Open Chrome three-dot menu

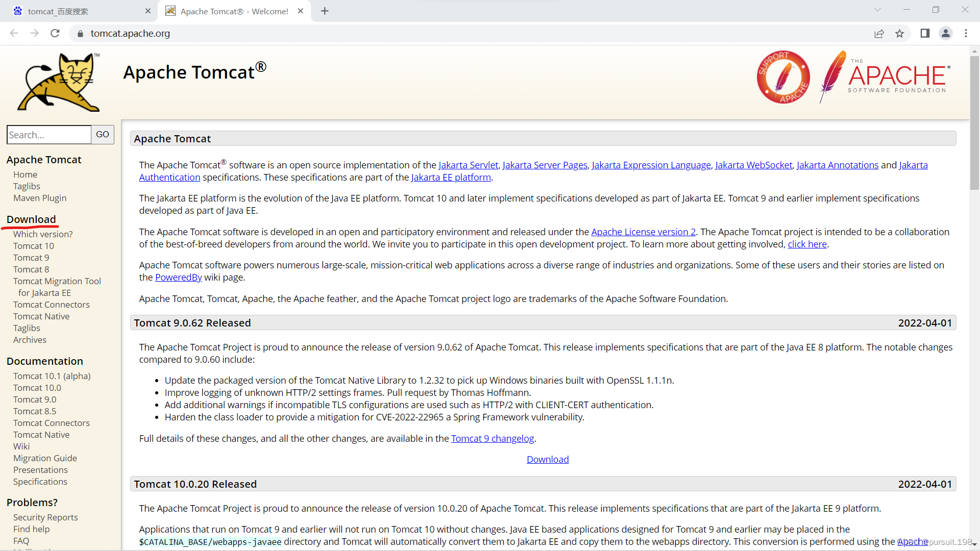966,33
